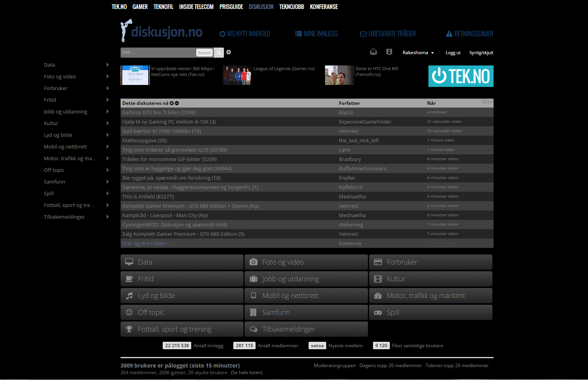Click the camera icon next to Foto og video
Screen dimensions: 588x380
pos(253,262)
